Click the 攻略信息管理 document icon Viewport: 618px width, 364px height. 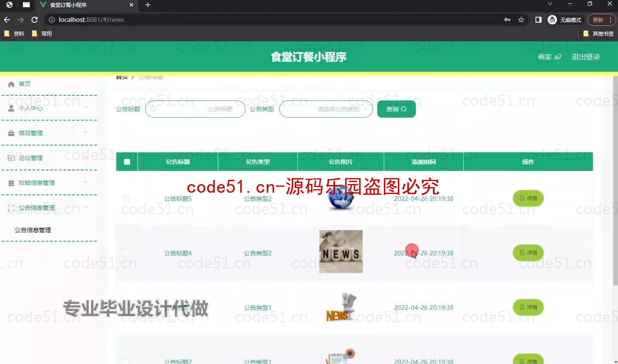[11, 183]
